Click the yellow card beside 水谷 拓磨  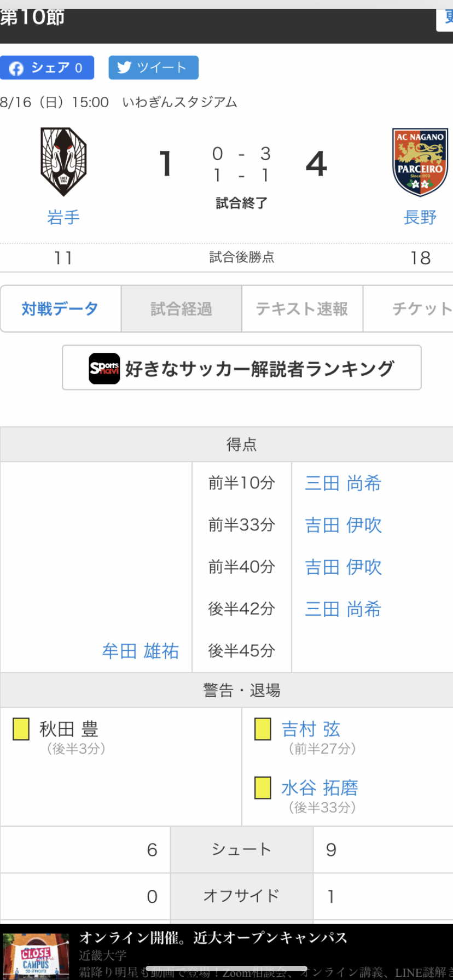tap(263, 787)
